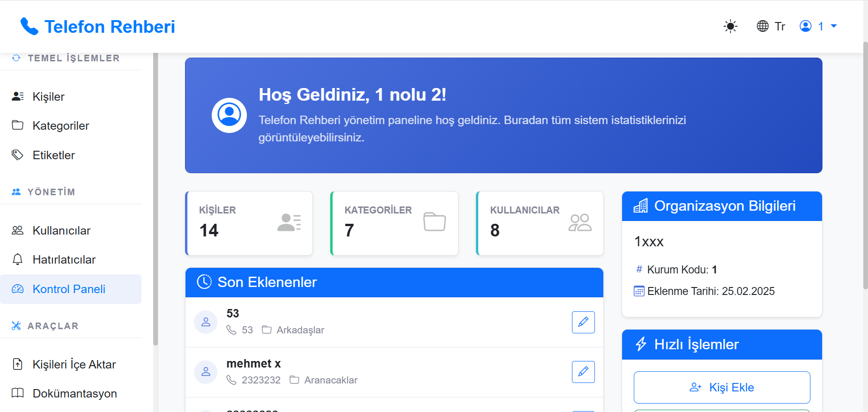Open the user account icon
The image size is (868, 412).
pos(806,26)
